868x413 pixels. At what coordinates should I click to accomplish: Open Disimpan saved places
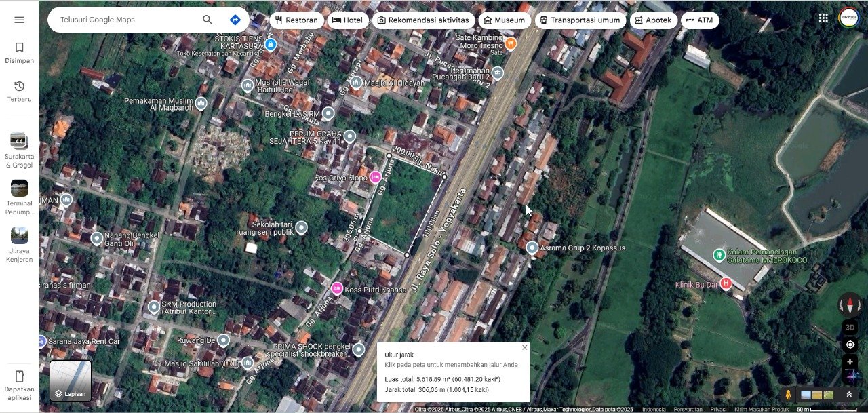(x=19, y=52)
